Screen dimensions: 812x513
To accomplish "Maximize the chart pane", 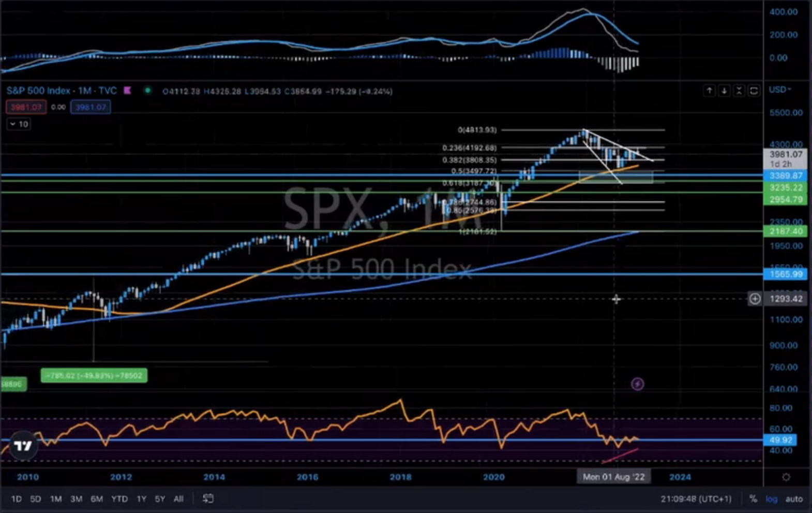I will click(x=754, y=91).
